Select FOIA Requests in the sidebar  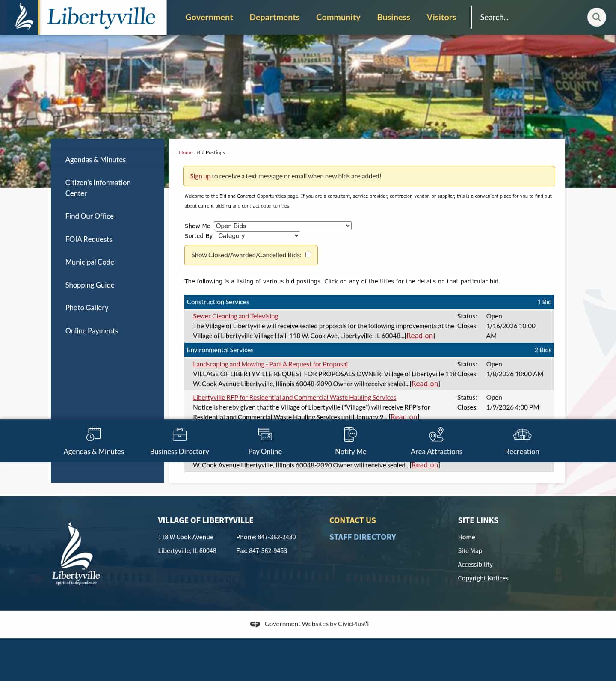tap(89, 239)
